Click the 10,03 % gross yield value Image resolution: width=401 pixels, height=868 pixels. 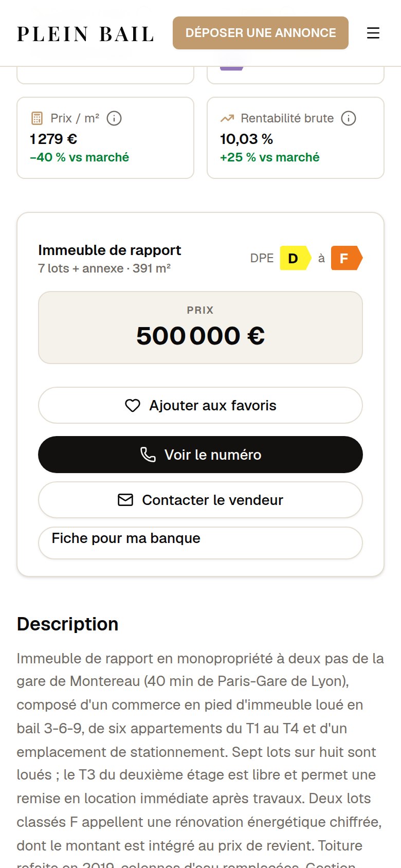246,139
